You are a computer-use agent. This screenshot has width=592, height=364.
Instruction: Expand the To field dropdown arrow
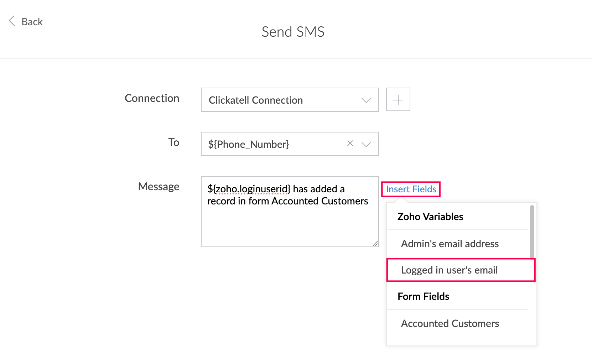[x=366, y=144]
